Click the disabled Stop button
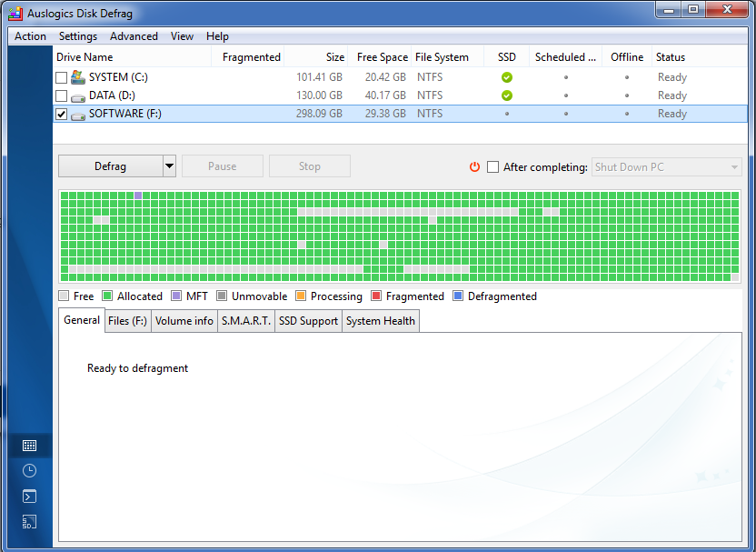Screen dimensions: 756x552 pyautogui.click(x=309, y=166)
